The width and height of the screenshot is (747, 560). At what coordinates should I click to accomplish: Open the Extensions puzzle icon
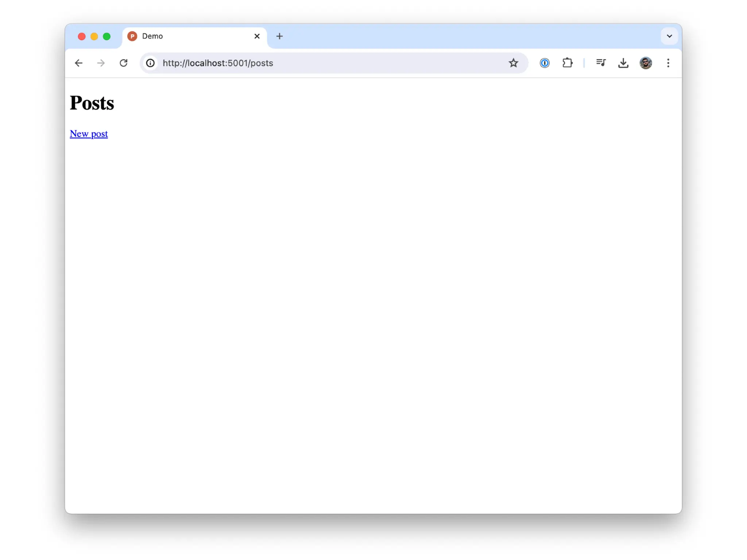[567, 63]
